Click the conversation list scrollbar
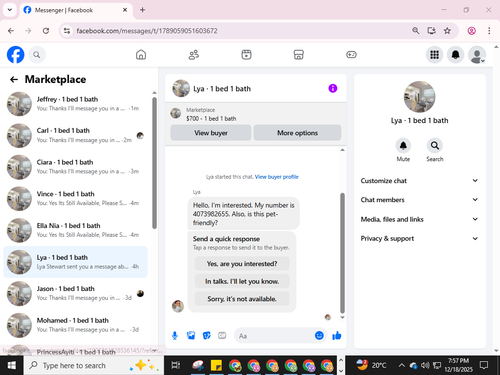The image size is (500, 375). coord(154,163)
